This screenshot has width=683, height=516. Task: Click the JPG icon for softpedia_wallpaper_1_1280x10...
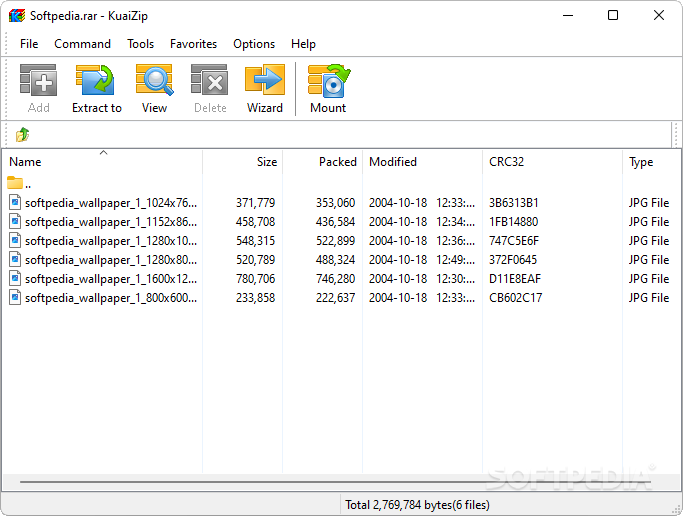[x=15, y=240]
